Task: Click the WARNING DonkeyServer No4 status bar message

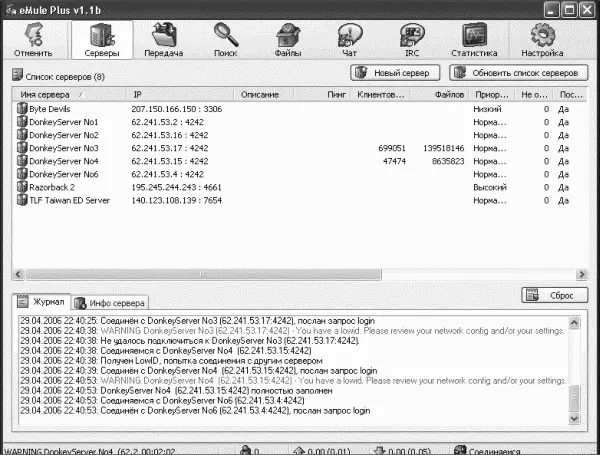Action: [90, 452]
